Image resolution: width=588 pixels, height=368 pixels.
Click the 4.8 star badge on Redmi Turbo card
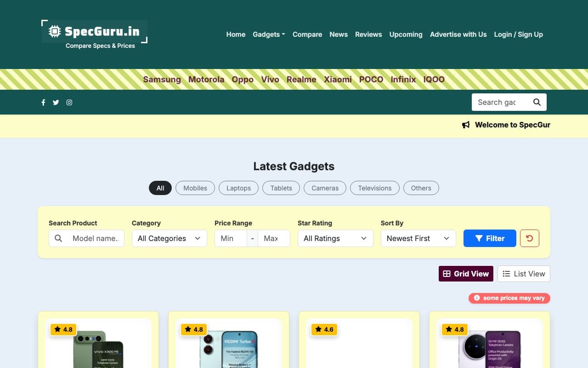coord(194,329)
